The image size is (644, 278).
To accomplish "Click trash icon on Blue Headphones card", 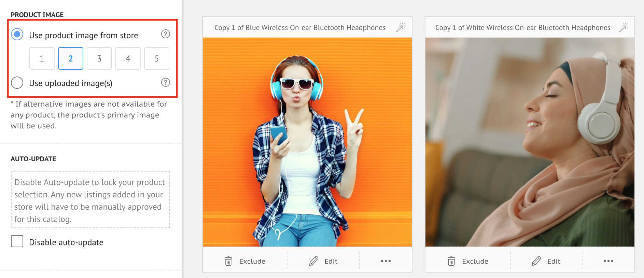I will point(228,261).
